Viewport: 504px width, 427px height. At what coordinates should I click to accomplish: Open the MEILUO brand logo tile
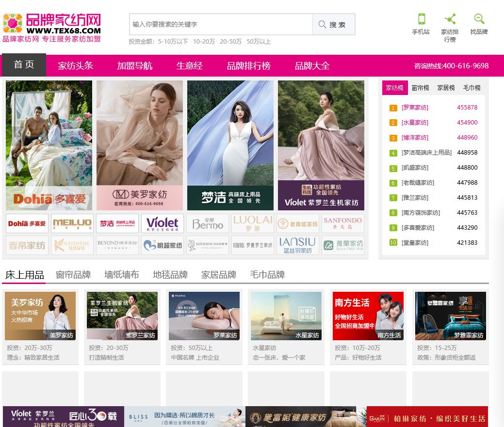click(72, 223)
